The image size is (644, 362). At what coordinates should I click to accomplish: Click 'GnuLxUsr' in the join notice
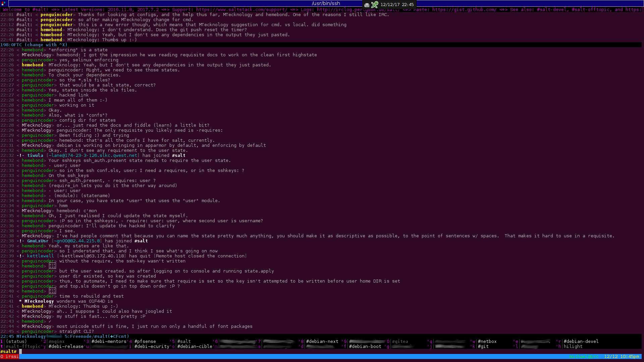pyautogui.click(x=38, y=241)
